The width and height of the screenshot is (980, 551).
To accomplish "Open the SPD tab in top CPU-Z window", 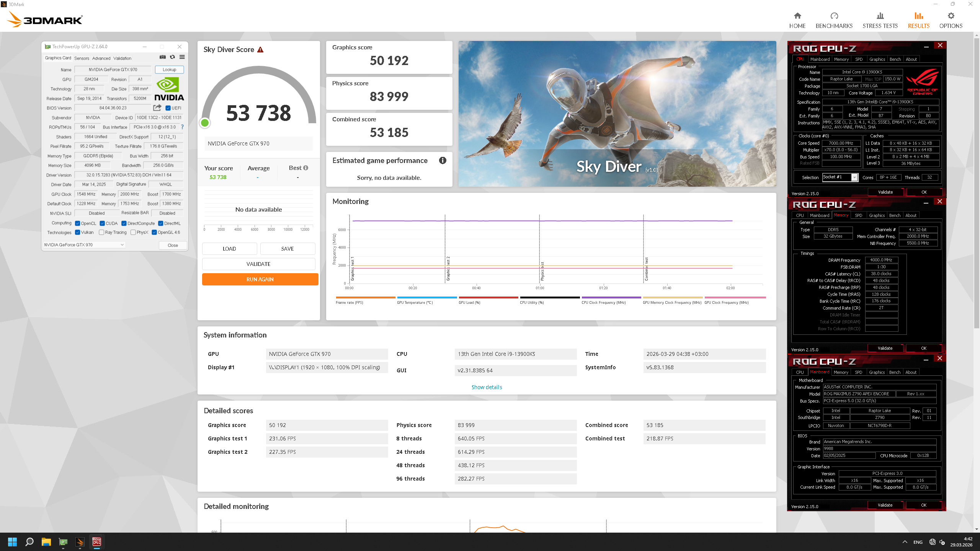I will [859, 59].
